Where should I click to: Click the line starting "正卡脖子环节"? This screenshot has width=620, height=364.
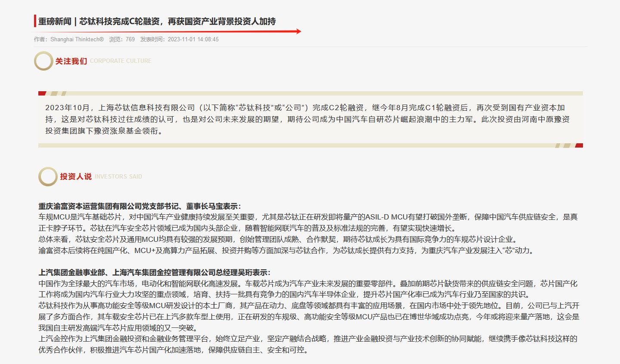point(247,228)
